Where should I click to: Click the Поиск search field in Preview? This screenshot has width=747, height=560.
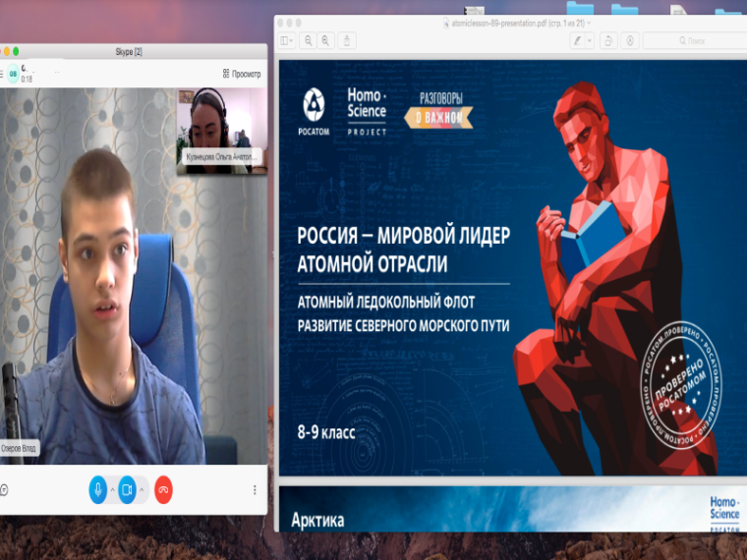pyautogui.click(x=695, y=41)
